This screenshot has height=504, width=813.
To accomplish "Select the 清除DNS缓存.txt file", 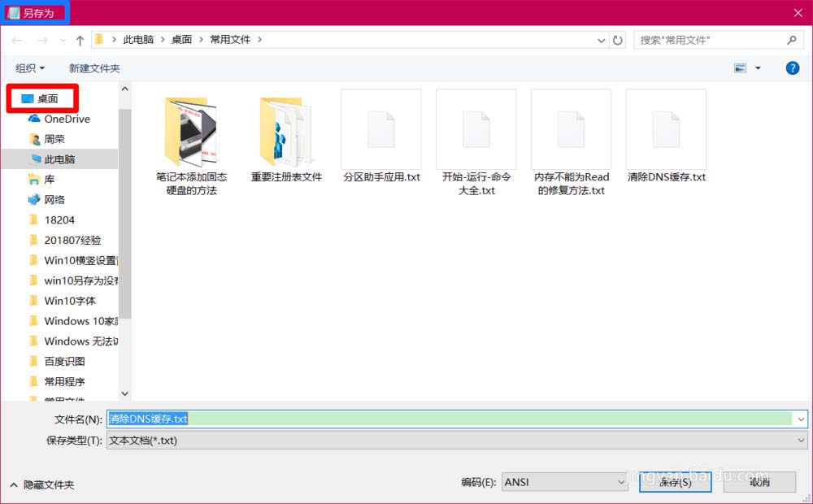I will pyautogui.click(x=667, y=129).
